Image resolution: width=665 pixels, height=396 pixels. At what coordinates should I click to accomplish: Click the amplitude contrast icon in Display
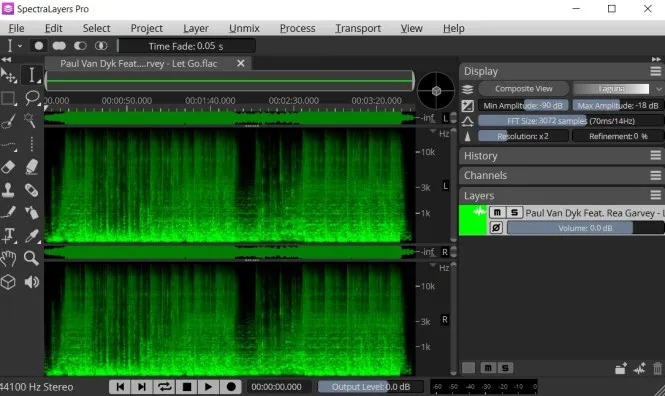point(467,106)
